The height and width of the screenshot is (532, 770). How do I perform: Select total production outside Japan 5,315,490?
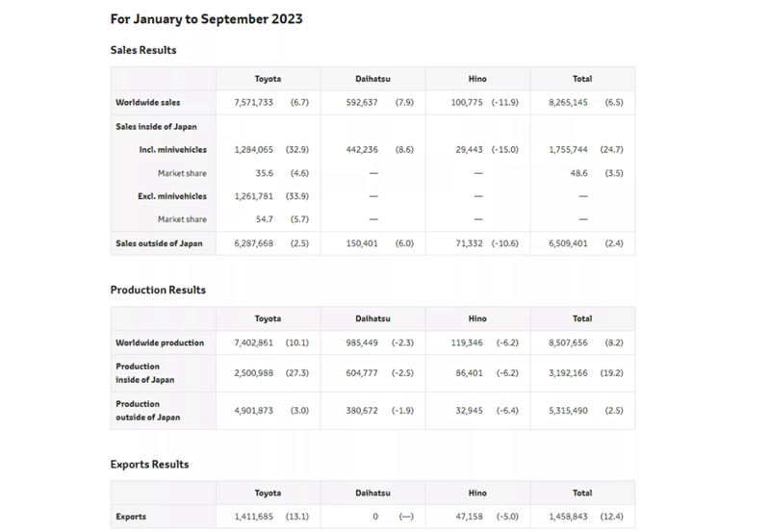tap(568, 411)
